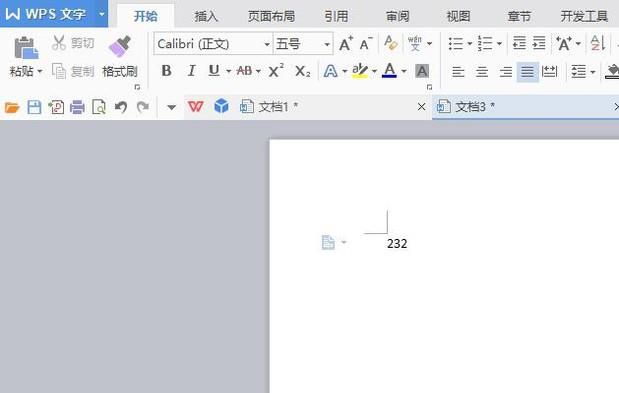Open the Paste options dropdown arrow

[40, 72]
